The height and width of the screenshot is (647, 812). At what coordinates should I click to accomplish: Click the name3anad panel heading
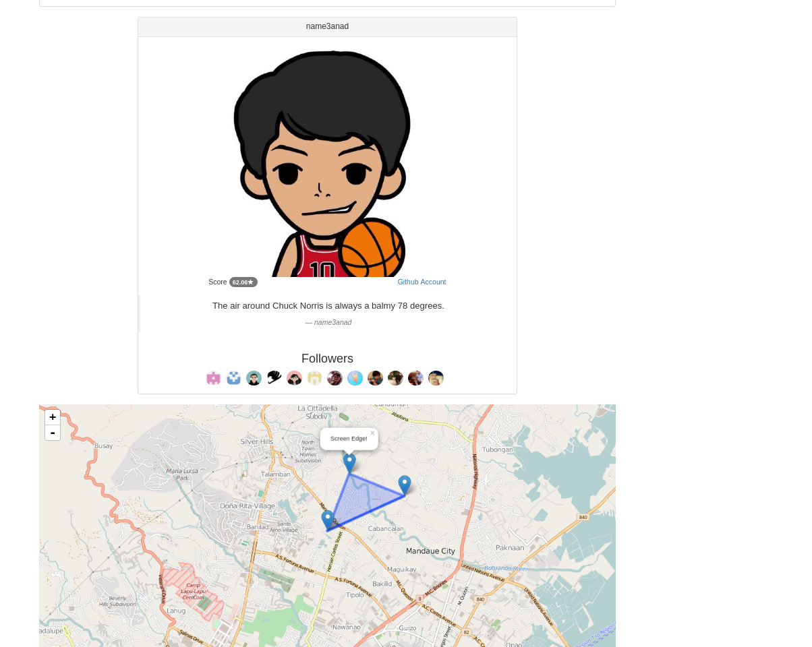327,27
